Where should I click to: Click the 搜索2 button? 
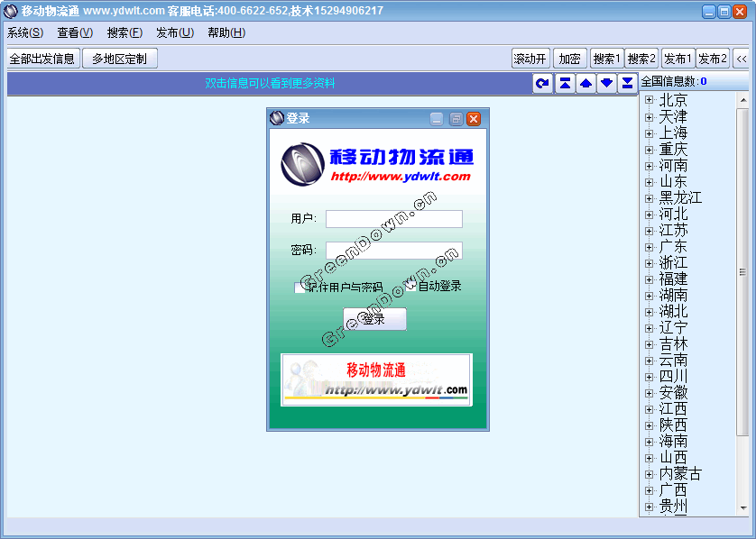point(642,59)
